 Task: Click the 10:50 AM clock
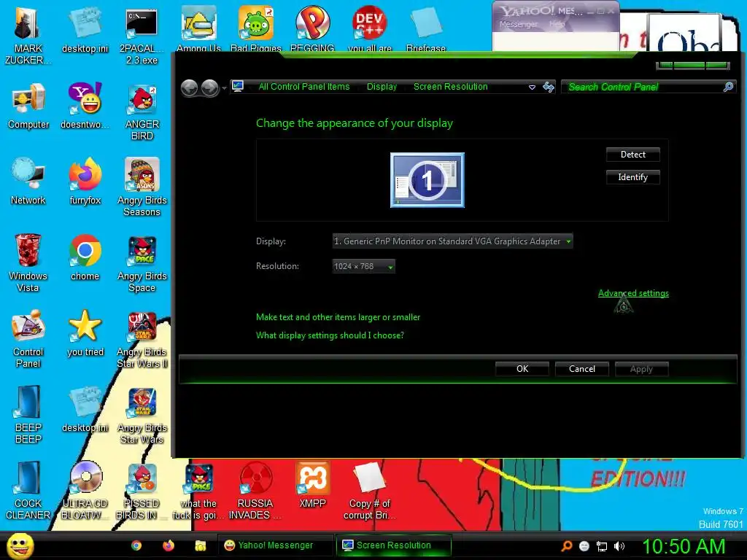pos(684,546)
